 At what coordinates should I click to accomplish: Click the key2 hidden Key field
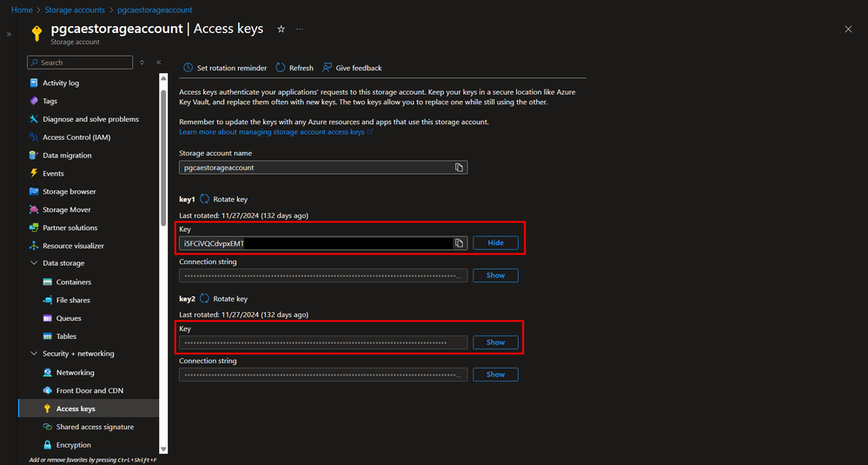point(323,342)
